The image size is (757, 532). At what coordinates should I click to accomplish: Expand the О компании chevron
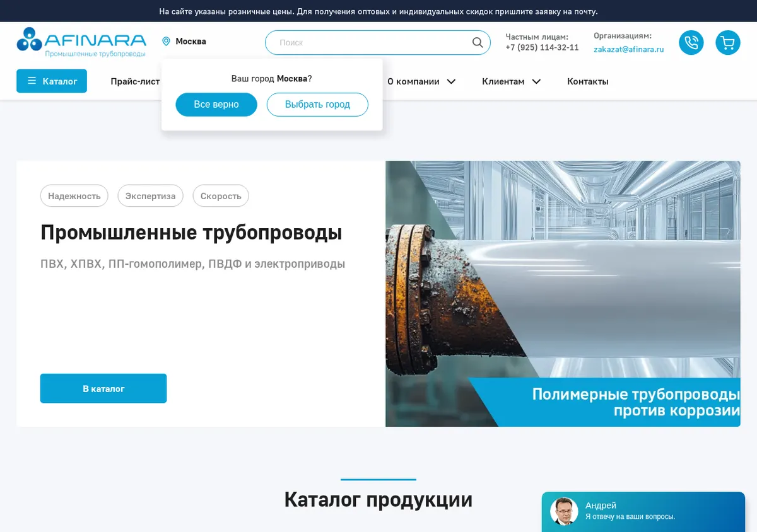click(x=451, y=81)
